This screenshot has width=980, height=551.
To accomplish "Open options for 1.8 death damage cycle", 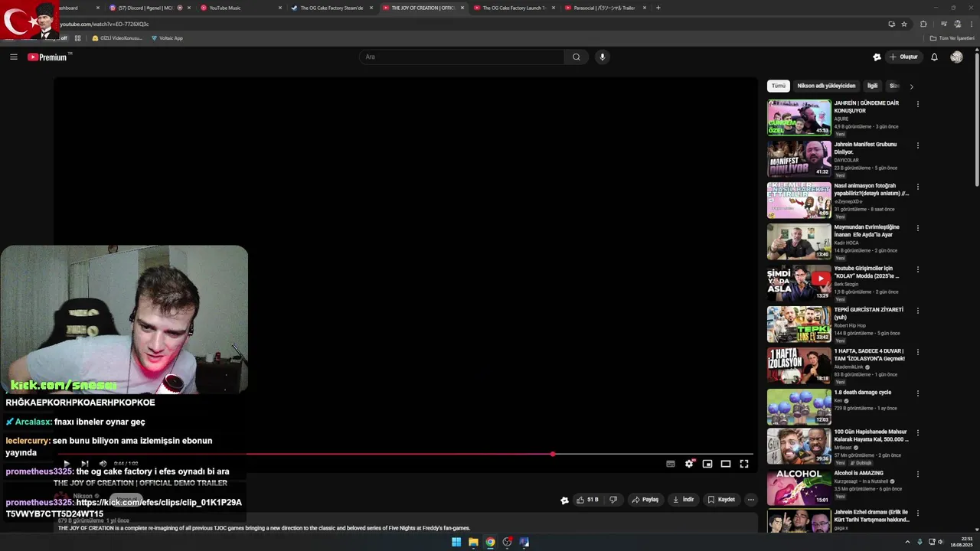I will tap(918, 393).
